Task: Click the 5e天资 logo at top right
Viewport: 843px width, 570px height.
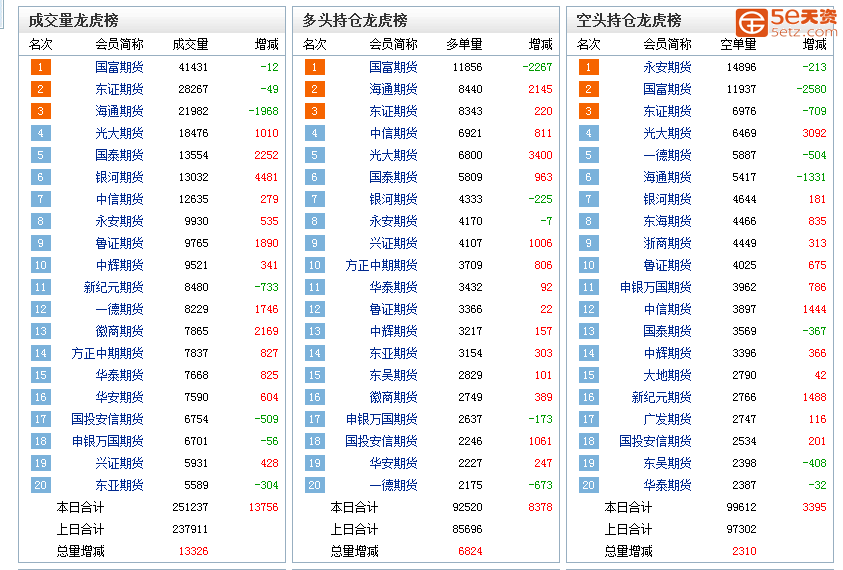Action: 786,21
